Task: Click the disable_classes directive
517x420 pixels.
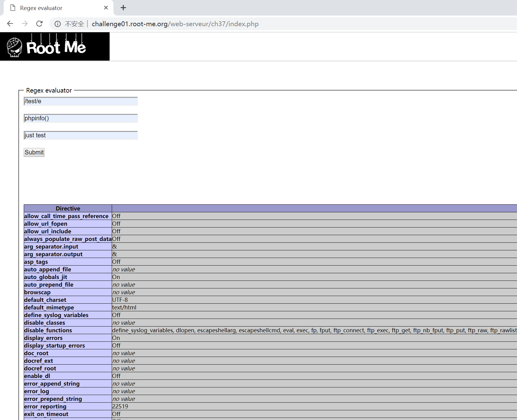Action: (x=44, y=323)
